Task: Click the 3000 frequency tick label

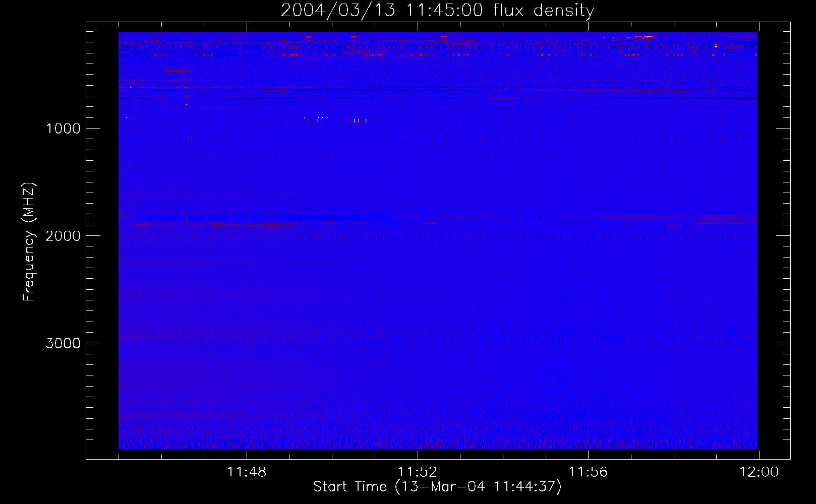Action: 63,343
